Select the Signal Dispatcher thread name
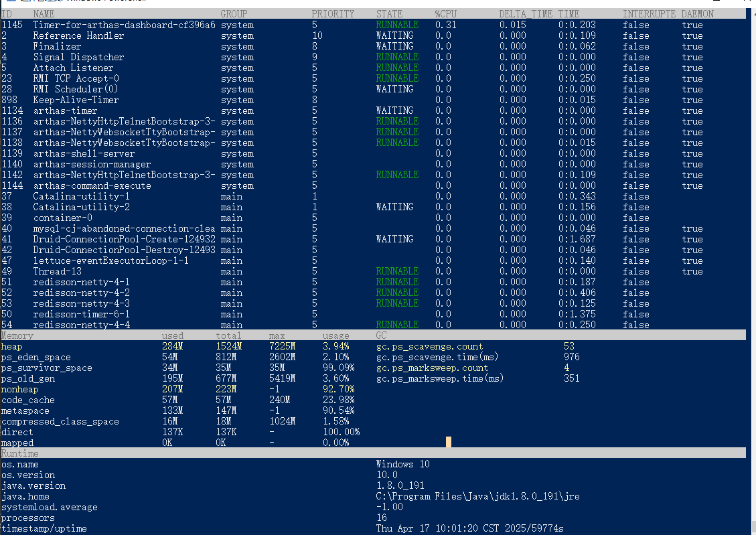This screenshot has width=756, height=535. tap(78, 57)
